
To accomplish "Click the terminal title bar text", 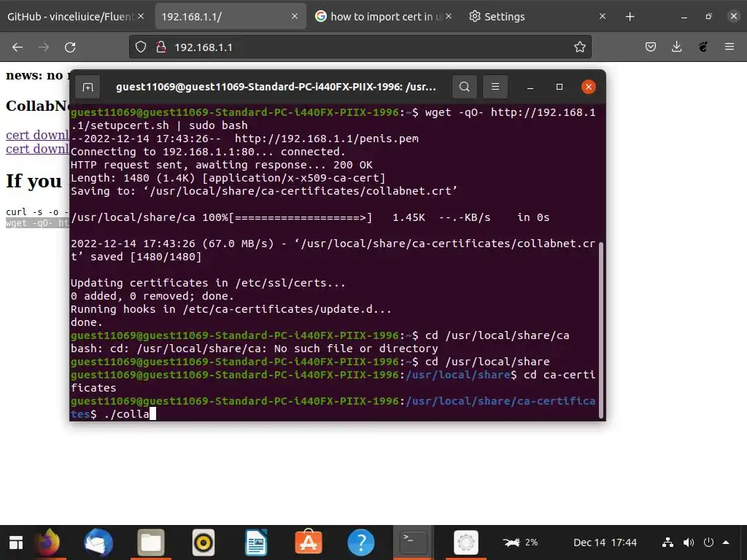I will (x=276, y=87).
